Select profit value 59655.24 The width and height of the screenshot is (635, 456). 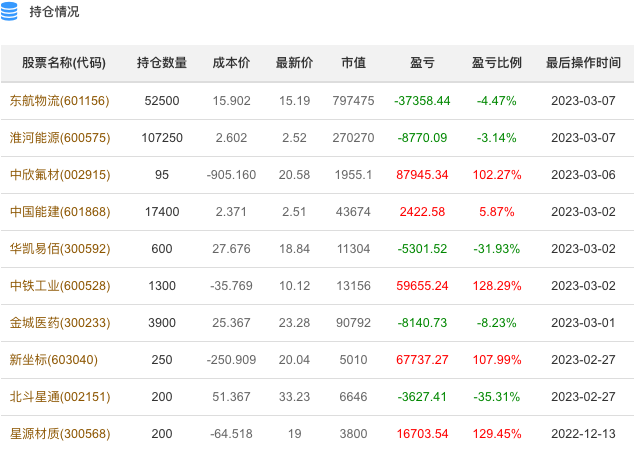(422, 286)
